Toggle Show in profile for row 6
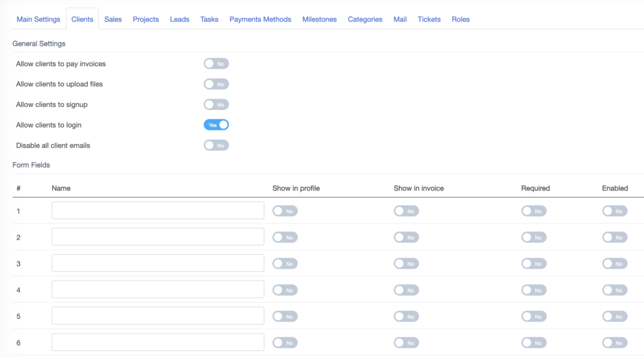Screen dimensions: 644x358 (285, 343)
